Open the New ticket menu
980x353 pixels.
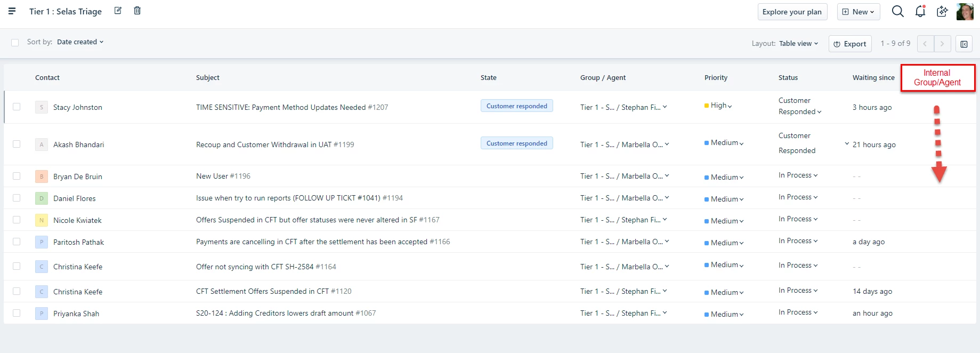858,12
